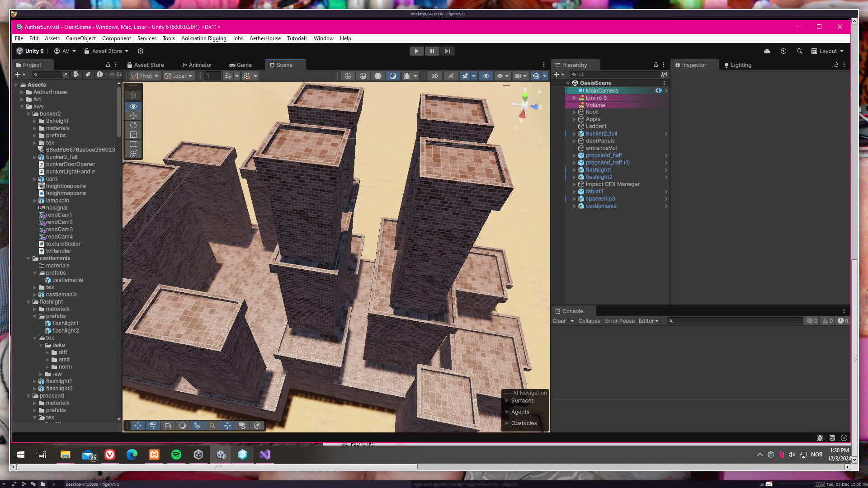The width and height of the screenshot is (868, 488).
Task: Open the GameObject menu
Action: [80, 38]
